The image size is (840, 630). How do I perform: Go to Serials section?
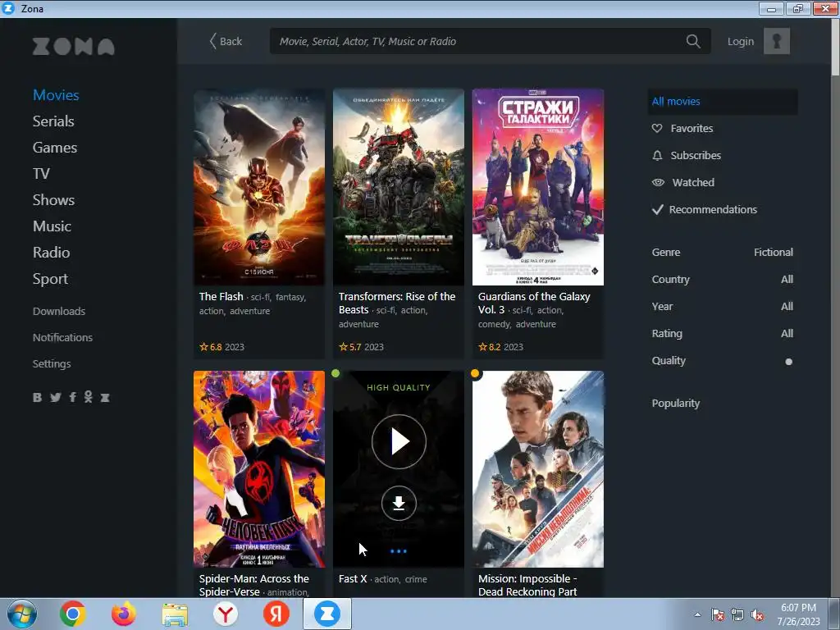(53, 121)
